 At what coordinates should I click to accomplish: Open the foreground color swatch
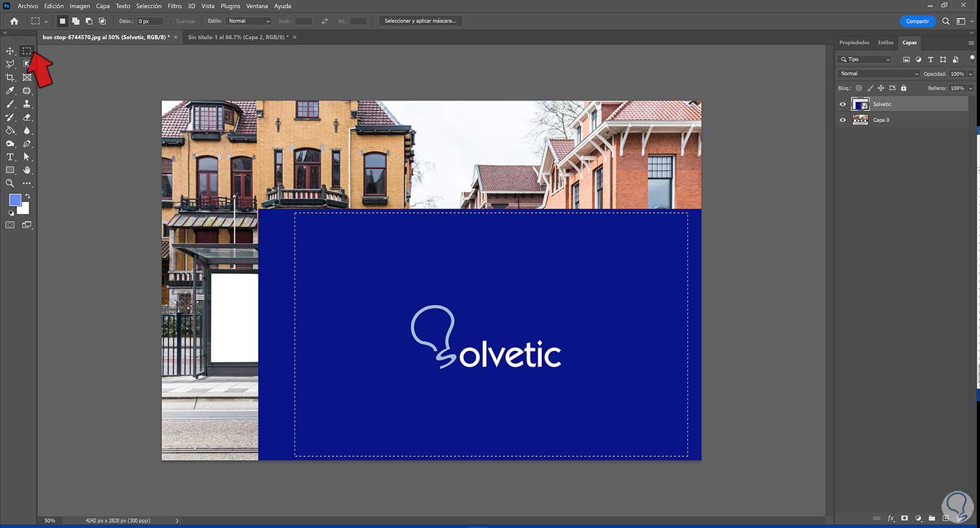click(x=15, y=200)
